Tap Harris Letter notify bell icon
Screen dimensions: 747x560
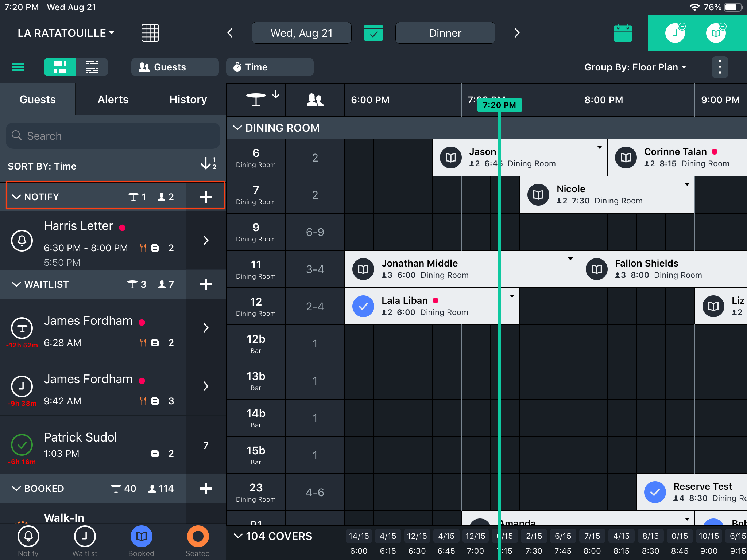(22, 241)
